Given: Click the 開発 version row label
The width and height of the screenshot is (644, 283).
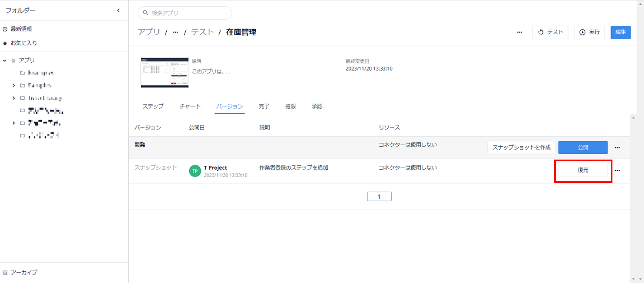Looking at the screenshot, I should coord(140,145).
